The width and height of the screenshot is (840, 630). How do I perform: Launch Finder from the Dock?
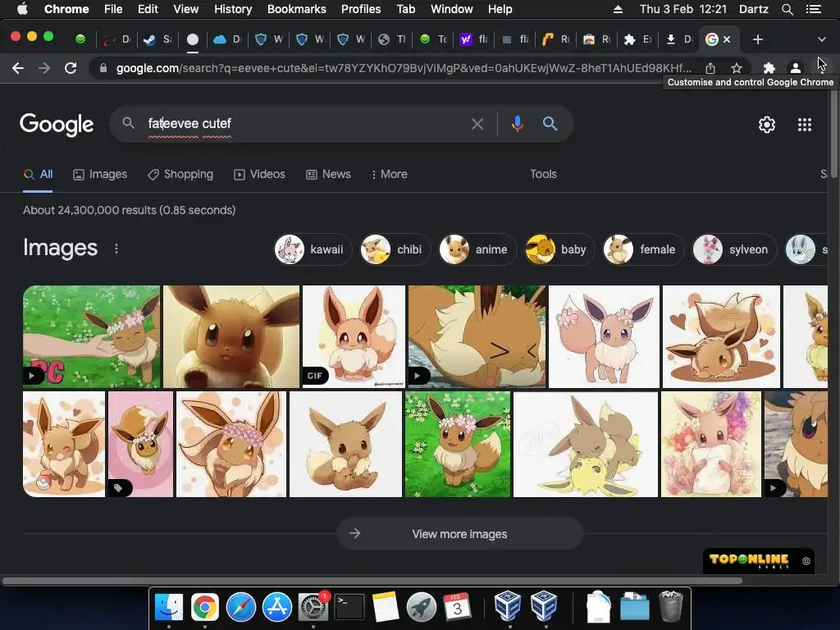168,607
